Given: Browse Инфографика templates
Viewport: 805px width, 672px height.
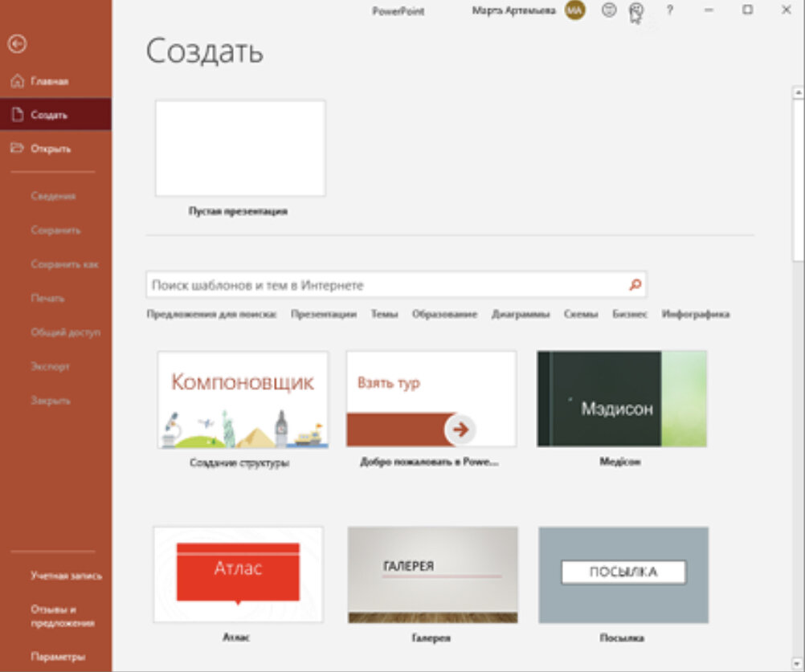Looking at the screenshot, I should pyautogui.click(x=697, y=315).
